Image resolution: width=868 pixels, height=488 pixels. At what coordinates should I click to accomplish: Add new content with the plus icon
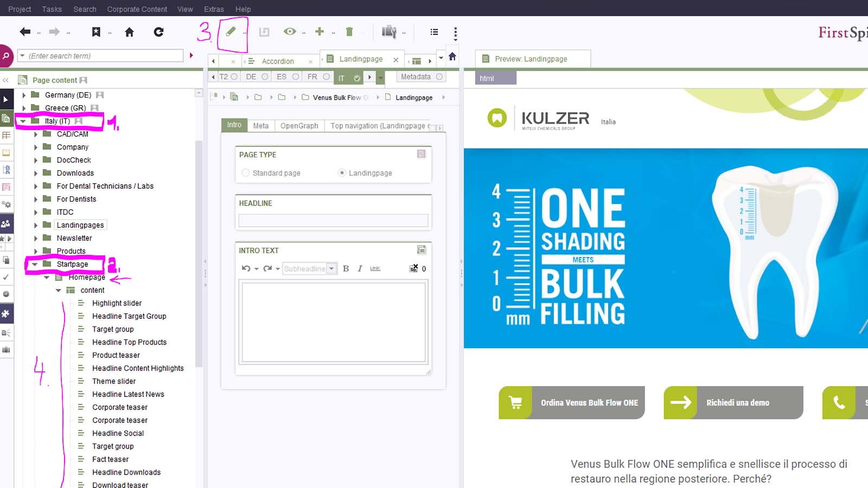coord(320,31)
